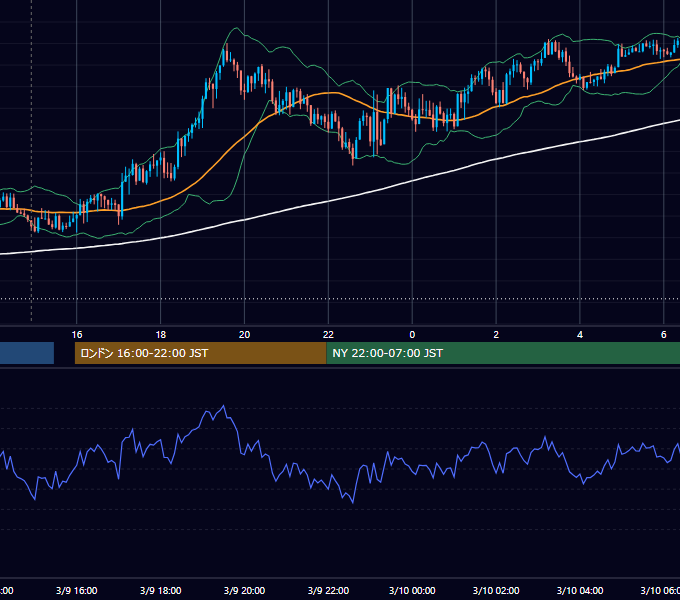Click the ロンドン 16:00-22:00 JST session bar
Viewport: 680px width, 600px height.
click(x=200, y=353)
